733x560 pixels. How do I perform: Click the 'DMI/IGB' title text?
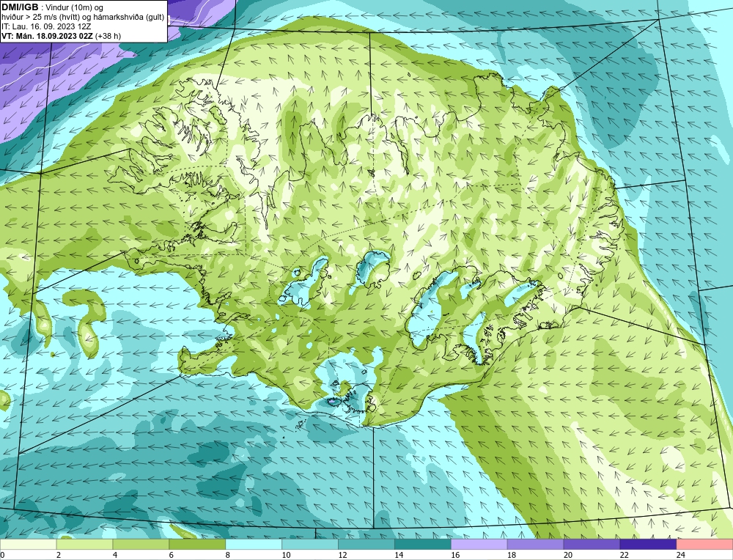[20, 7]
